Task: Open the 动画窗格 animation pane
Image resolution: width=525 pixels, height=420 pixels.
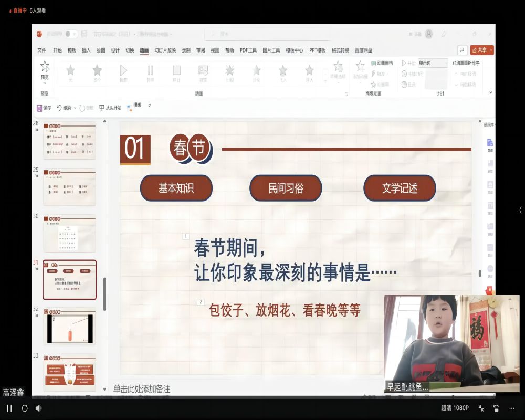Action: pos(382,63)
